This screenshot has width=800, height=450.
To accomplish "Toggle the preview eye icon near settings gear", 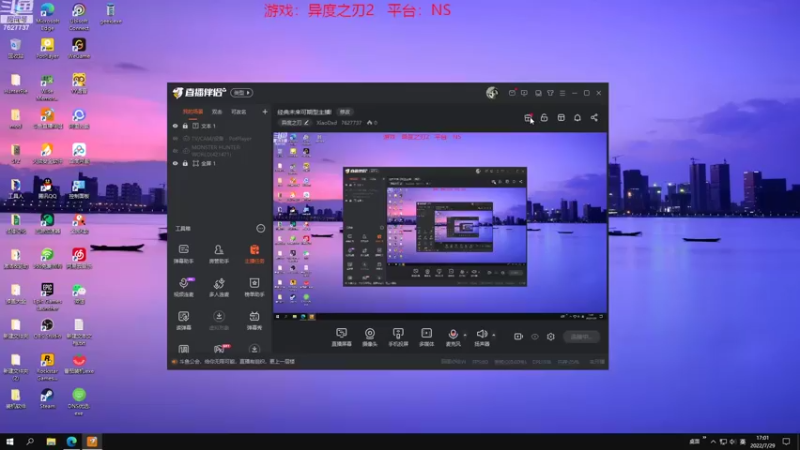I will click(535, 337).
